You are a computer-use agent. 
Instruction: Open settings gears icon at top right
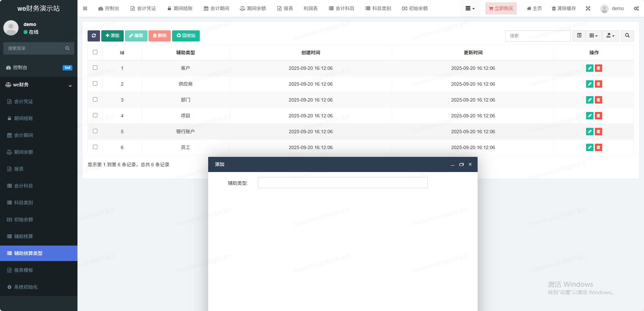[x=636, y=8]
